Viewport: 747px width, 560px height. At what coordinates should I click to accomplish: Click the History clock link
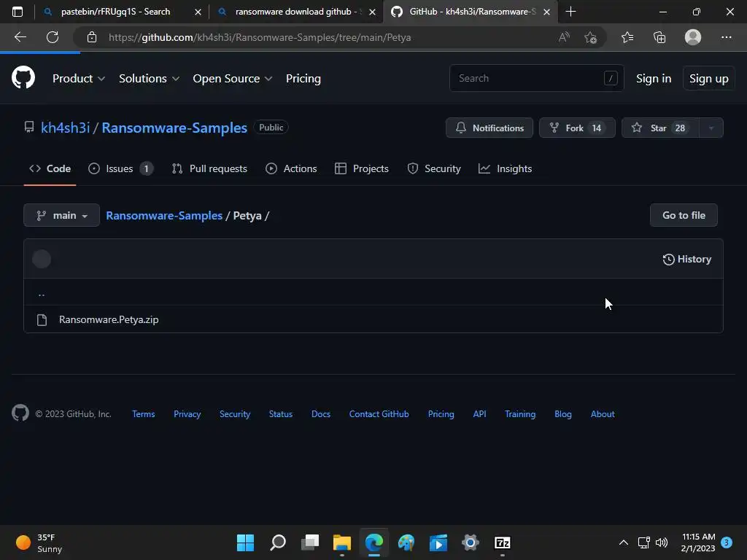(687, 259)
